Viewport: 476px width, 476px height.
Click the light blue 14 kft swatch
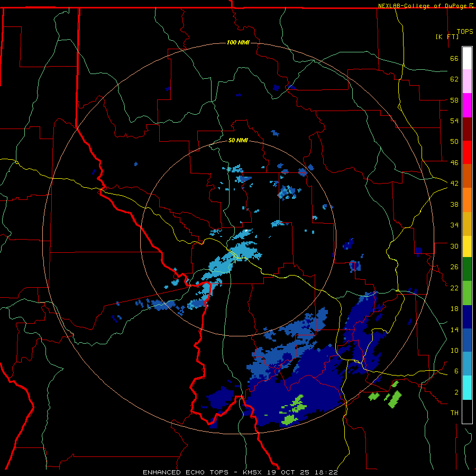pos(467,364)
